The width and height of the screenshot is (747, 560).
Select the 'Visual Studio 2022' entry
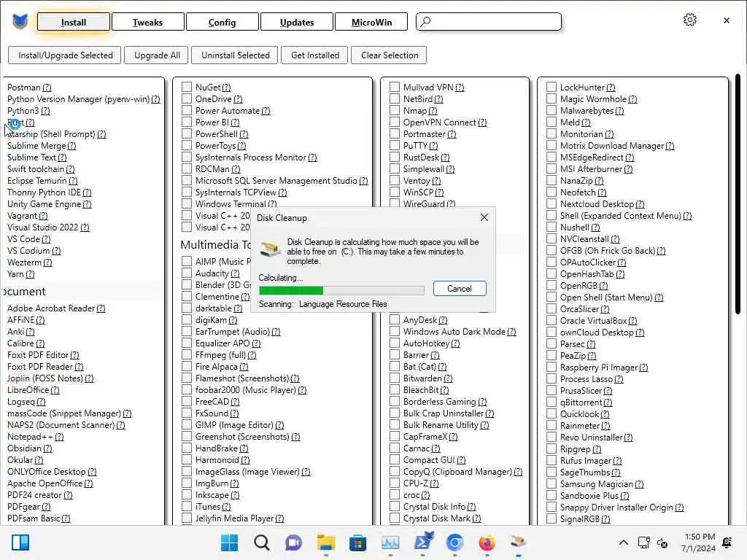click(42, 227)
